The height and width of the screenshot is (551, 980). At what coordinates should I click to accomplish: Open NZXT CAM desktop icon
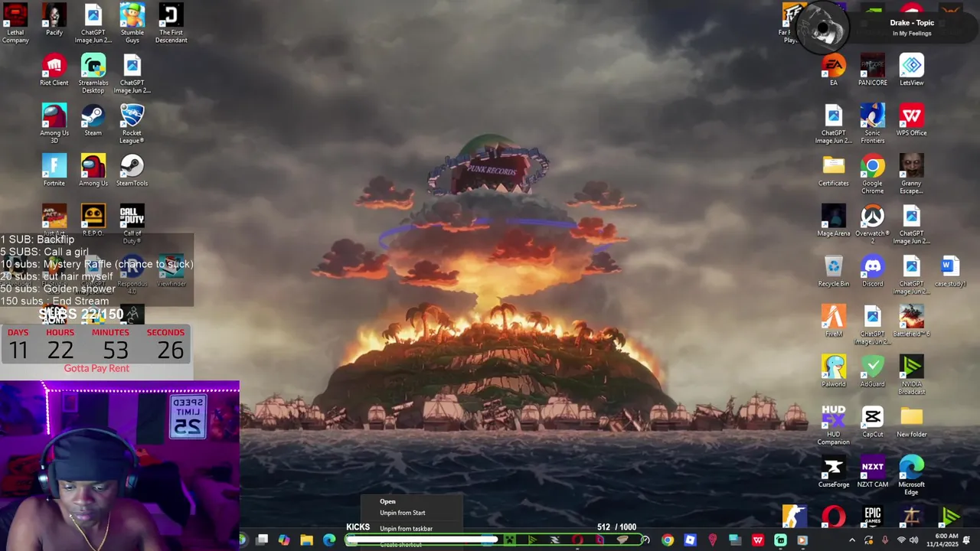coord(872,471)
